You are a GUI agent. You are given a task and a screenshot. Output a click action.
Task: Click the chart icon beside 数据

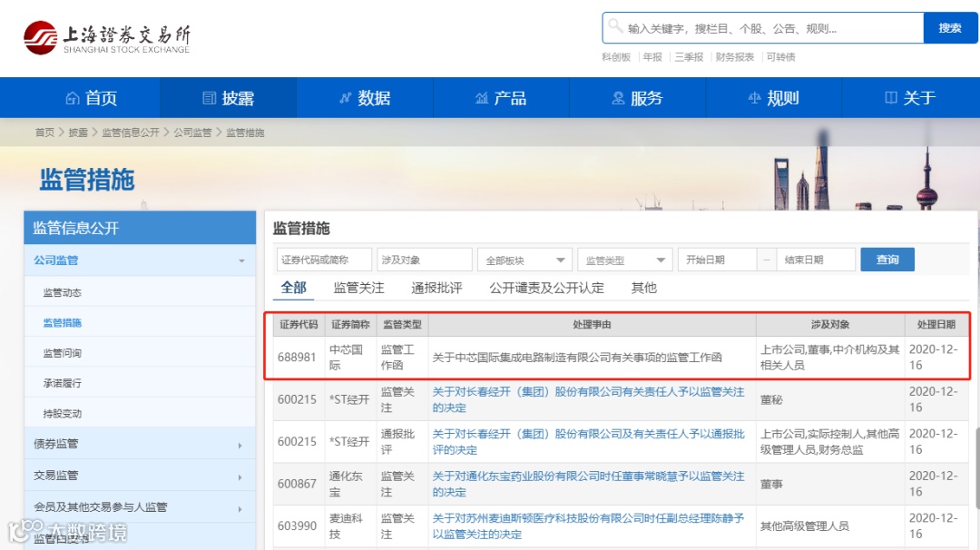tap(346, 98)
